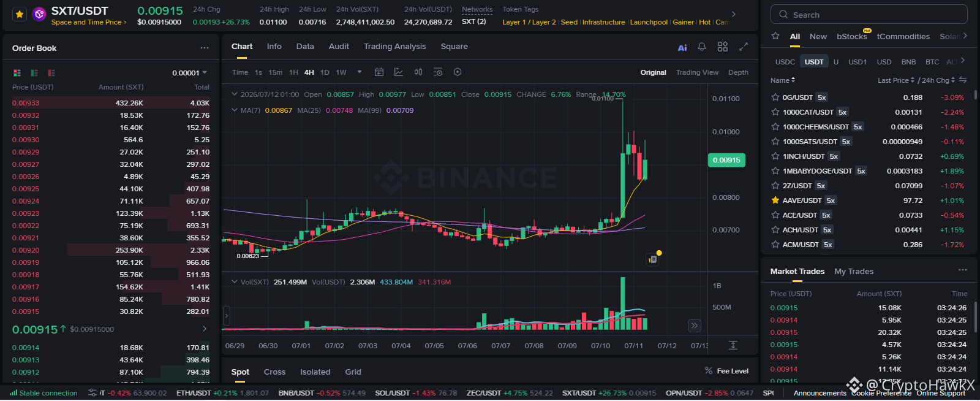Select 4H time interval
This screenshot has height=401, width=980.
(309, 72)
